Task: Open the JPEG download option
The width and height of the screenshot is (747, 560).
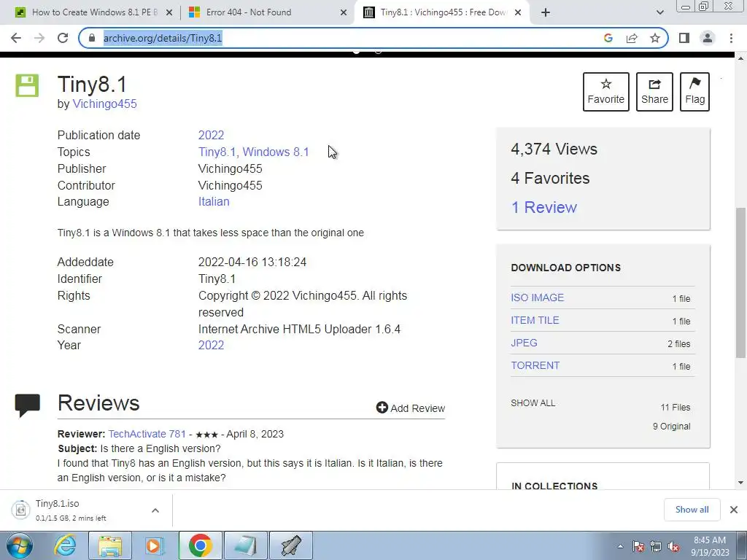Action: click(524, 343)
